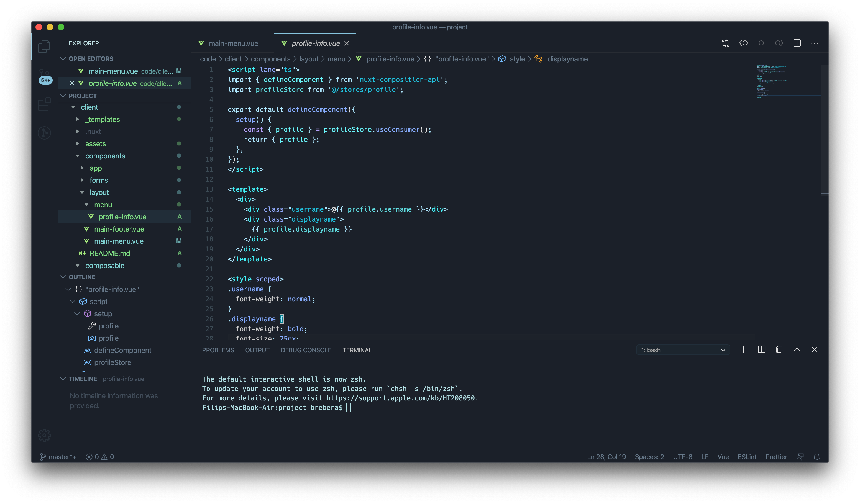Select the PROBLEMS tab in bottom panel
Screen dimensions: 860x504
218,350
